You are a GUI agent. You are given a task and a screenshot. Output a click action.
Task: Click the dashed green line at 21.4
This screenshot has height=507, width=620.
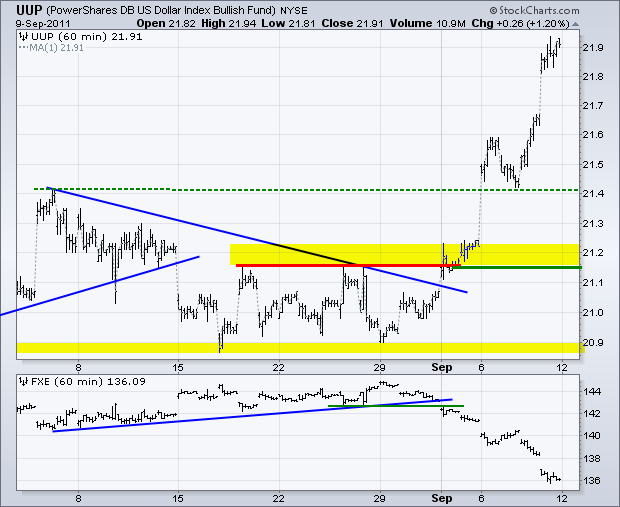[306, 190]
